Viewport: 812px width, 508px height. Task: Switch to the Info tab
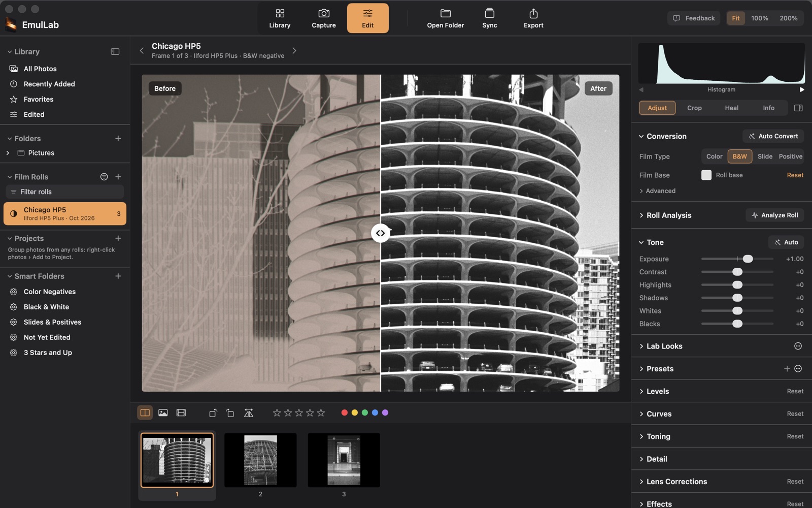coord(768,108)
